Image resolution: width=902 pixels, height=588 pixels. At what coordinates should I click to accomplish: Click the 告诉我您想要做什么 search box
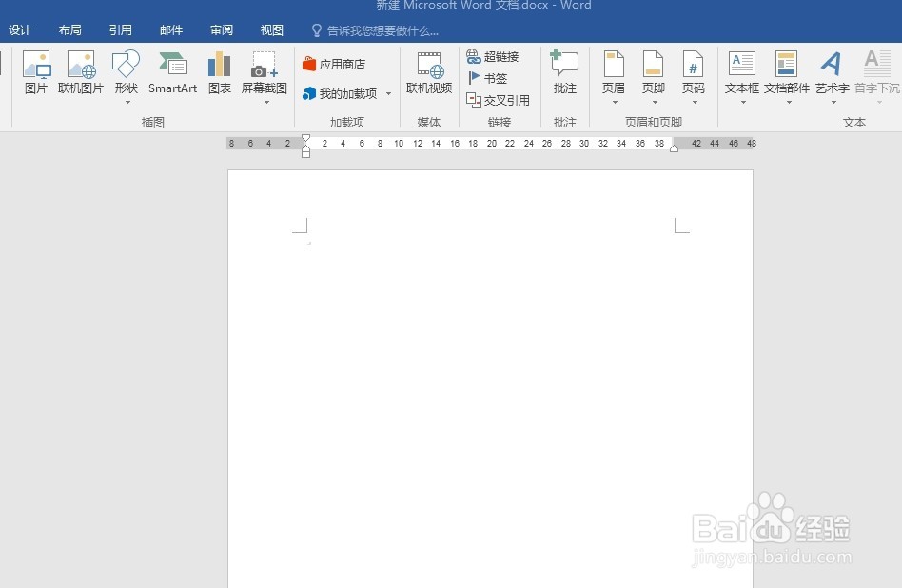click(371, 29)
